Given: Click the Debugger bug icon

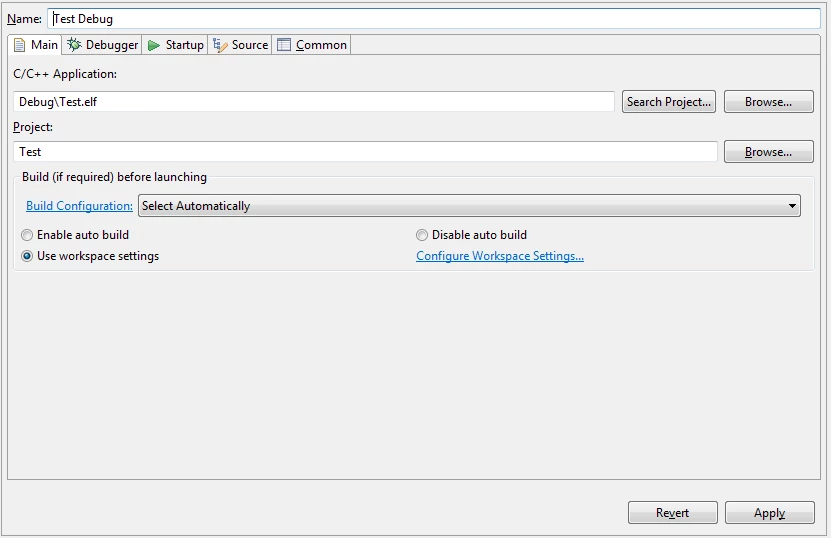Looking at the screenshot, I should pos(74,45).
